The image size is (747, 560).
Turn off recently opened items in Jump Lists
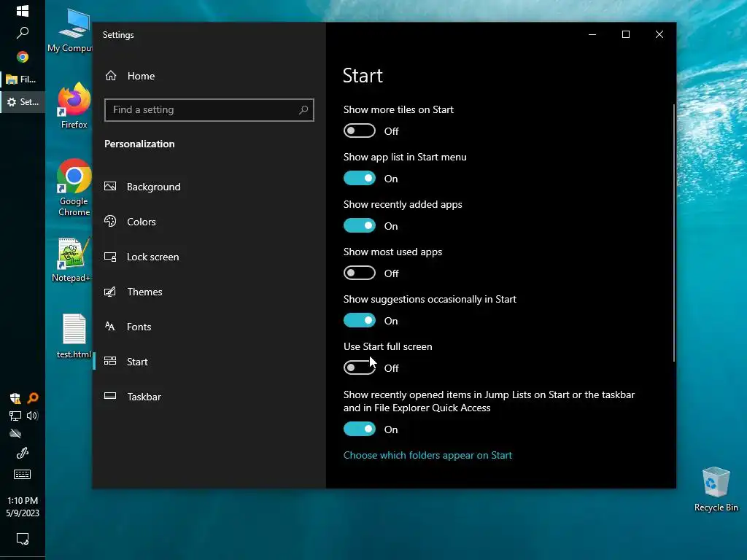coord(360,429)
